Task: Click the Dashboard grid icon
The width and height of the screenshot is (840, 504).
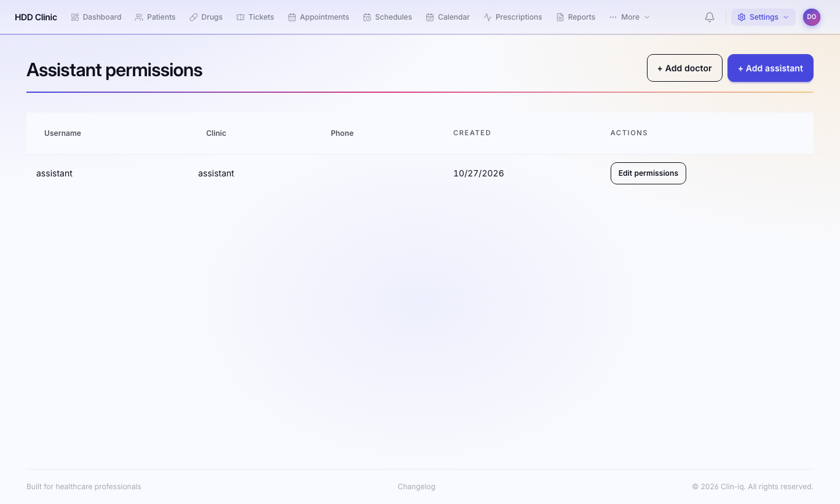Action: 75,17
